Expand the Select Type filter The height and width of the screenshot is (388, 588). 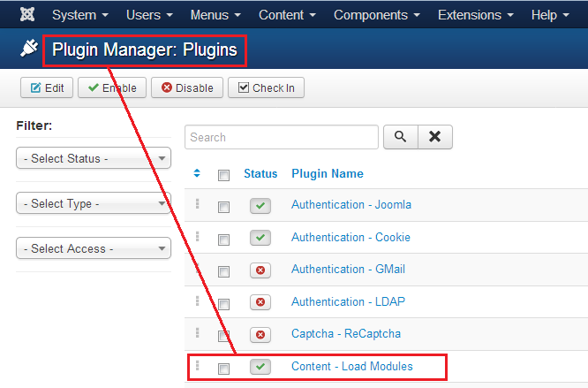pos(94,204)
